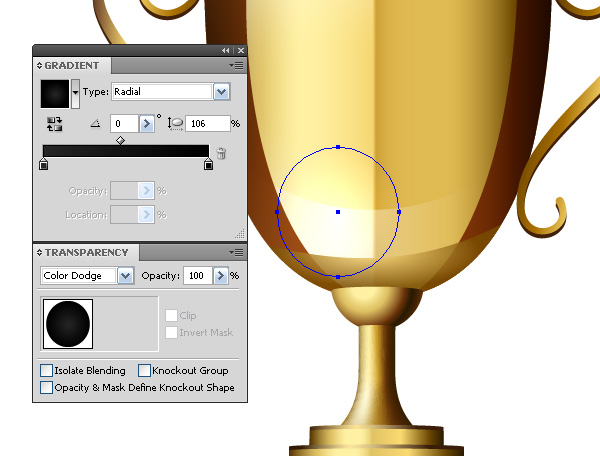
Task: Click the black circle object thumbnail
Action: pyautogui.click(x=68, y=324)
